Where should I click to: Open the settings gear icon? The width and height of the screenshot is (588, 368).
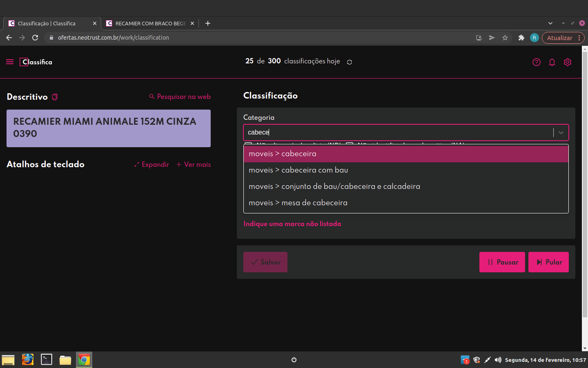568,62
